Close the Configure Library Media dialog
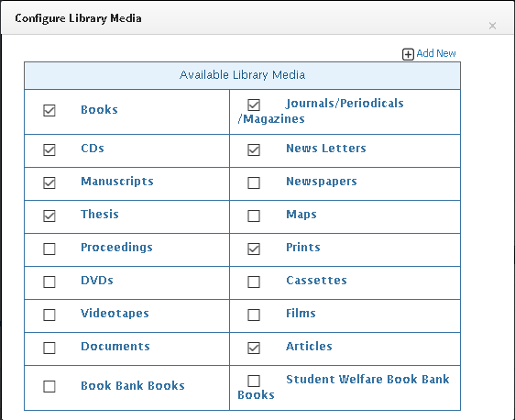 (x=492, y=26)
